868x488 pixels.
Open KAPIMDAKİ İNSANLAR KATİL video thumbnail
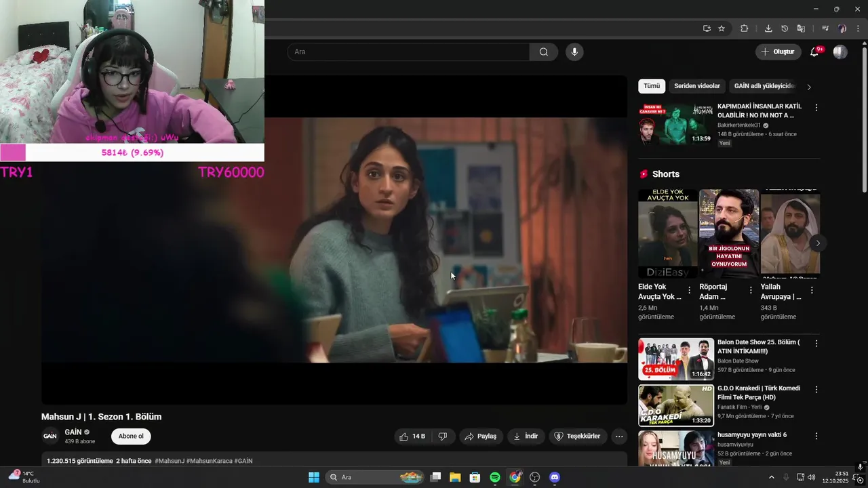(676, 123)
